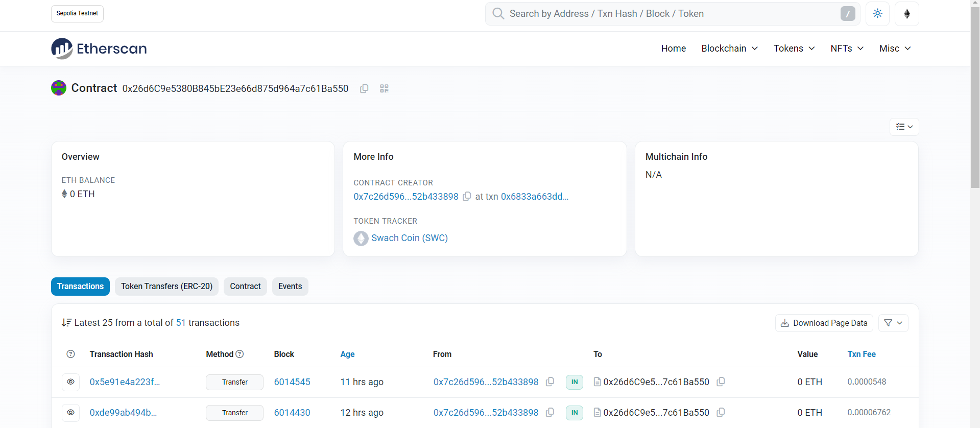Open From address in 12 hrs ago row
The image size is (980, 428).
pyautogui.click(x=486, y=413)
